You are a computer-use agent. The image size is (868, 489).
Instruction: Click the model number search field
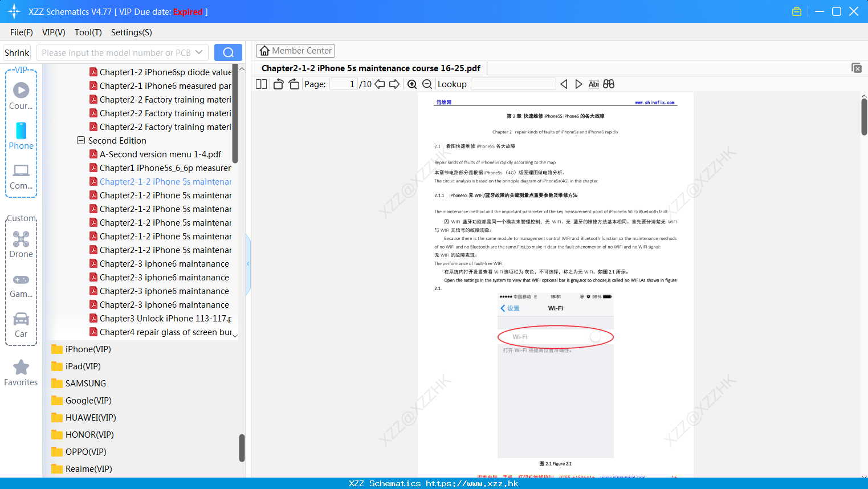[x=116, y=52]
